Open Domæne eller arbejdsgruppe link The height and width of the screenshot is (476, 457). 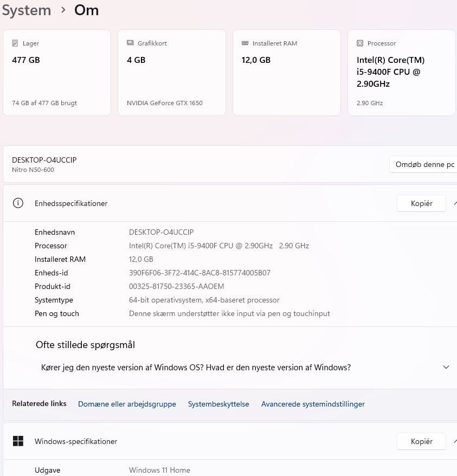click(x=127, y=404)
